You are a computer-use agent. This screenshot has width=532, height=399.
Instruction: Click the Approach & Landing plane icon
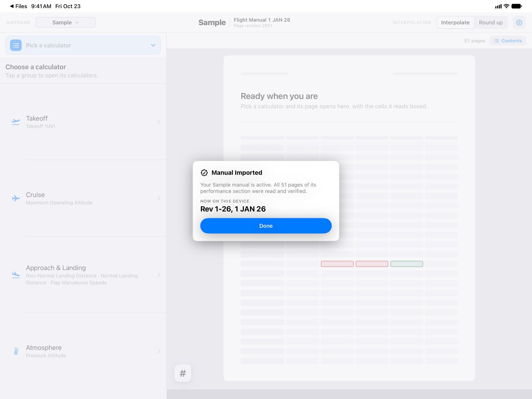16,275
